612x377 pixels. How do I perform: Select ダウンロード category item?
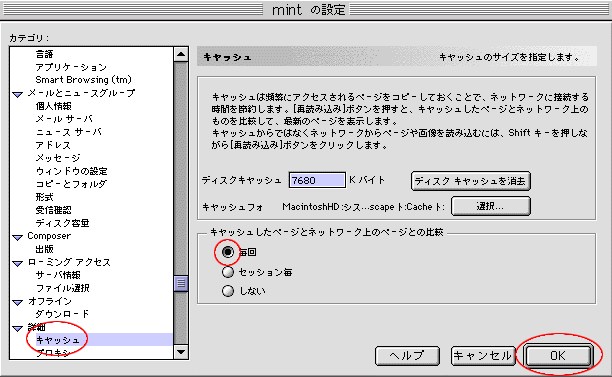(62, 314)
